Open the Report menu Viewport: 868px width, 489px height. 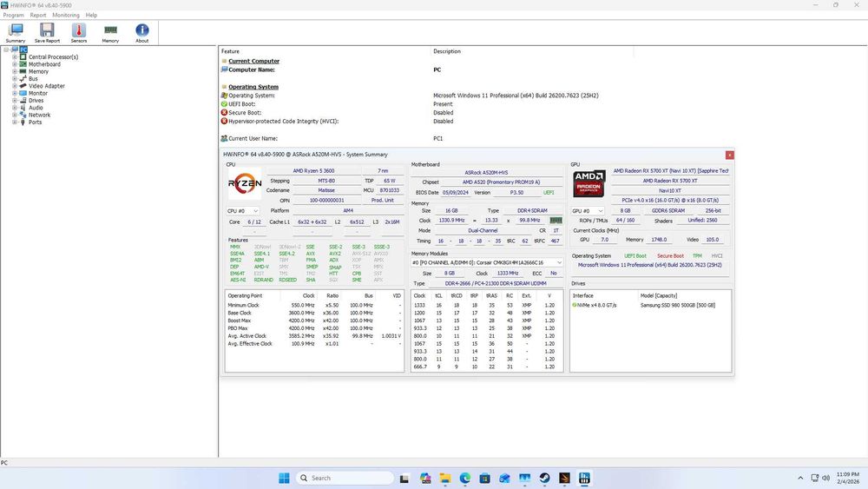[x=38, y=15]
